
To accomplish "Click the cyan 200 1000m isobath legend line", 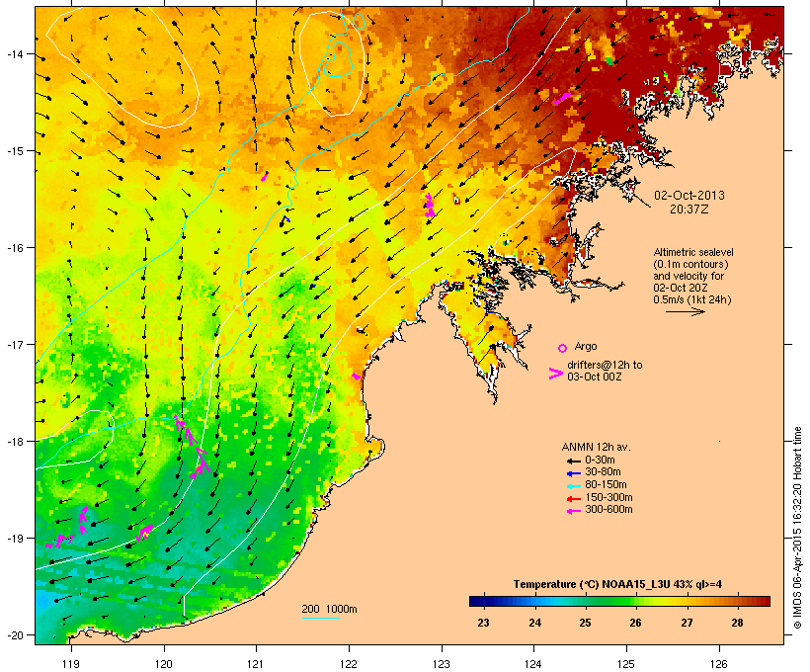I will pos(320,619).
